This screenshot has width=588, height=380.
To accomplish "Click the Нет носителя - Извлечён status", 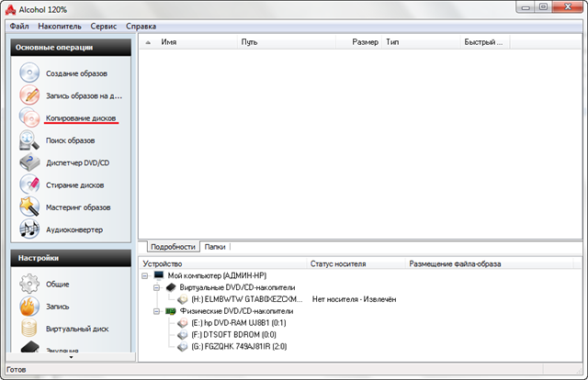I will click(354, 299).
